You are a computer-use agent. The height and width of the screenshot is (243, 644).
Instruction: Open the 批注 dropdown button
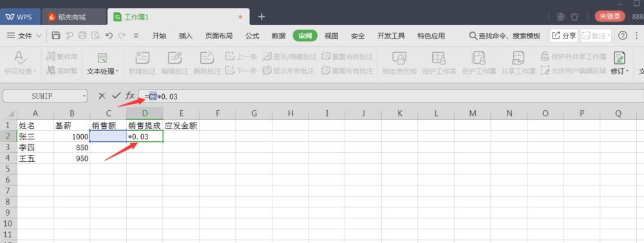596,35
